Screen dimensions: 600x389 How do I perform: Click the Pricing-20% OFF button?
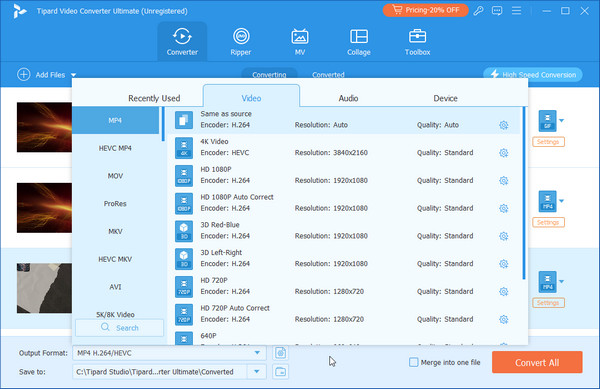(x=426, y=10)
